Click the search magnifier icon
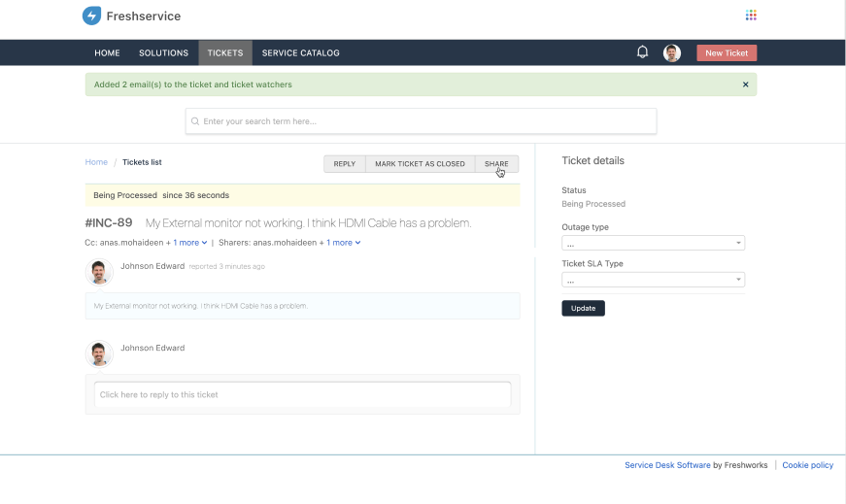 (x=195, y=121)
